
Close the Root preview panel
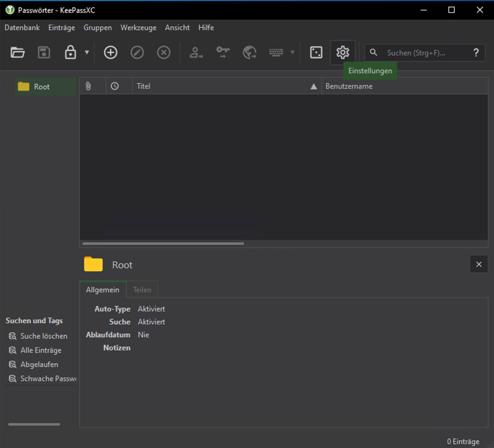pos(479,265)
